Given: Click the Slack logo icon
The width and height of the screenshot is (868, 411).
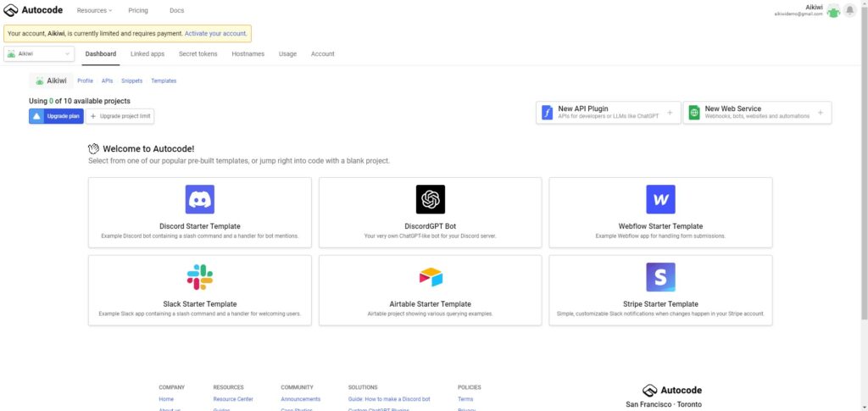Looking at the screenshot, I should click(x=200, y=276).
